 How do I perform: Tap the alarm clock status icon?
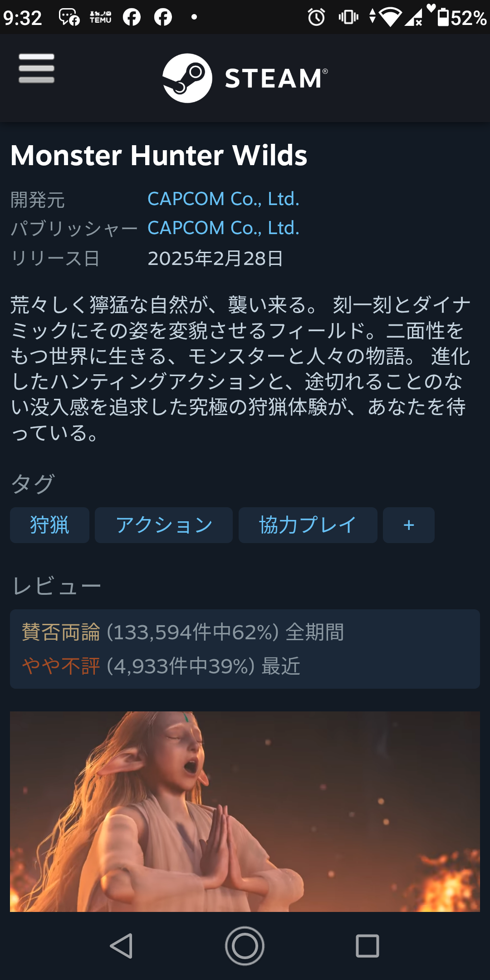point(316,17)
